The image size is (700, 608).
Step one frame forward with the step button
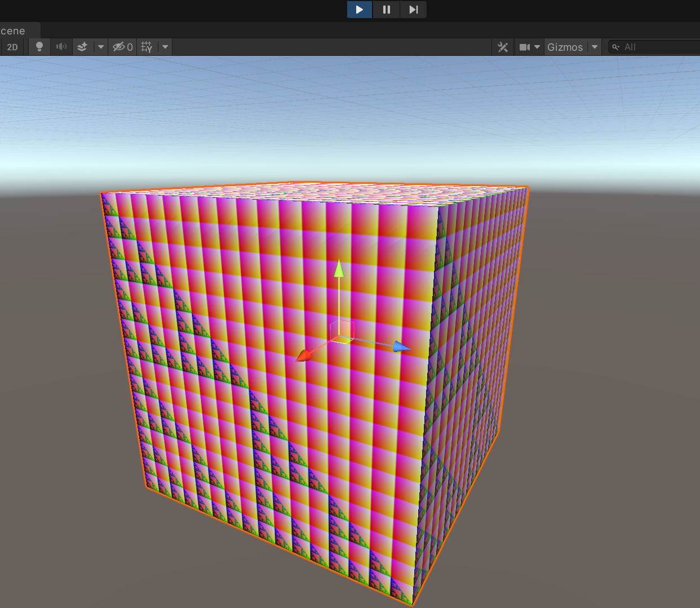coord(412,9)
